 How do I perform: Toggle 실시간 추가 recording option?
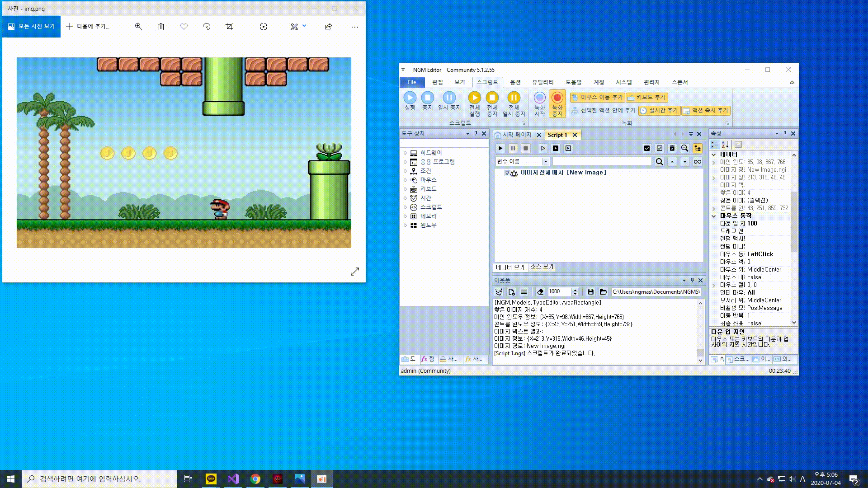pos(659,110)
